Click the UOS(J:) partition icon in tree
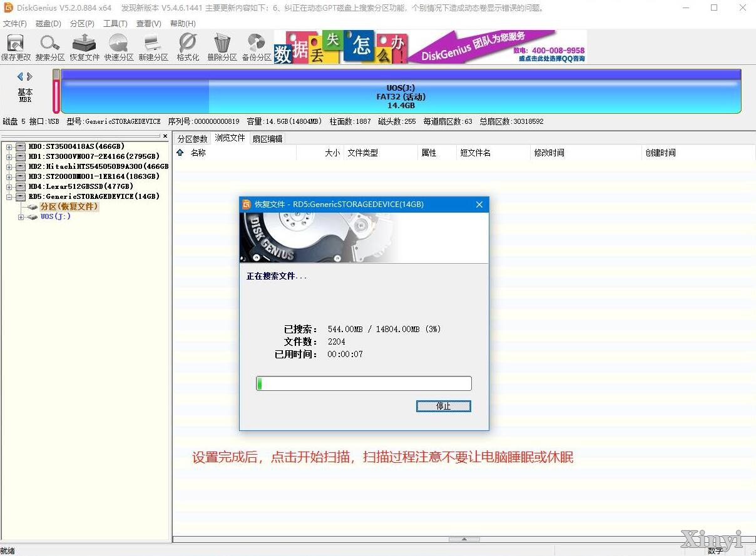756x556 pixels. pyautogui.click(x=33, y=216)
